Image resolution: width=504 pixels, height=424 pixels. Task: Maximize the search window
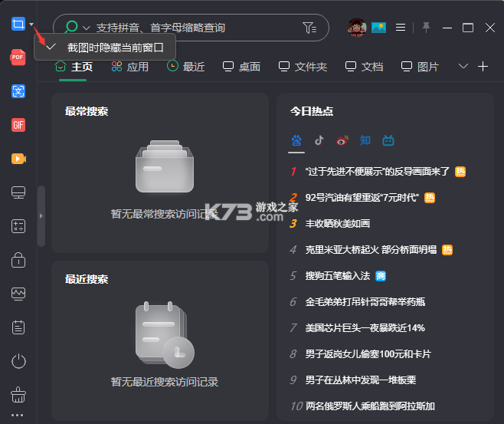pos(468,28)
